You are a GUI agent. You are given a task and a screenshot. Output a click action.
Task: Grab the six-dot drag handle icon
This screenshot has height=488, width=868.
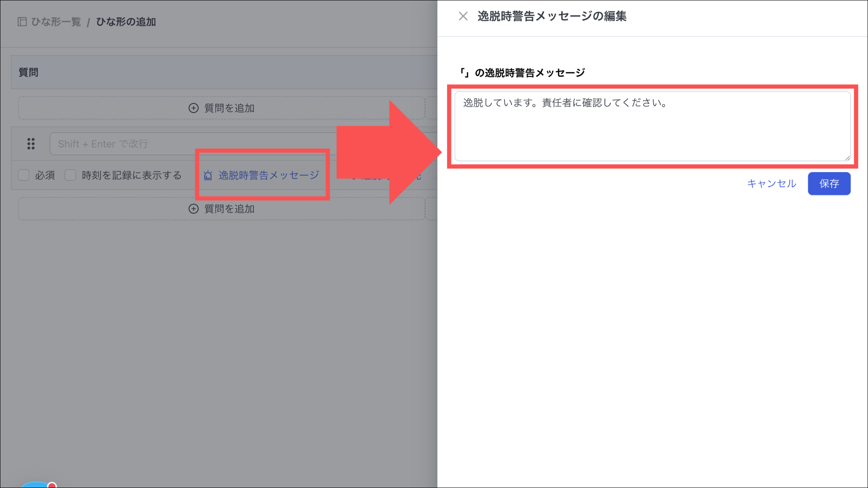pyautogui.click(x=31, y=144)
